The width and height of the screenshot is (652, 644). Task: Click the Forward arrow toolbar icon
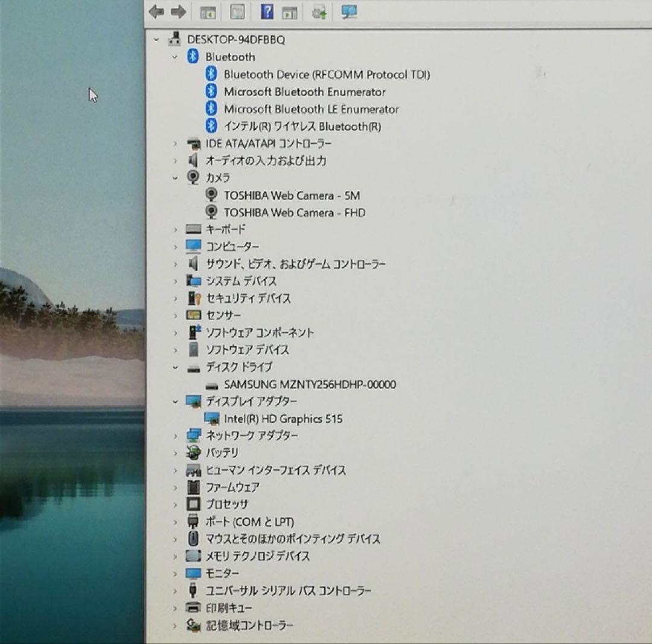tap(178, 12)
